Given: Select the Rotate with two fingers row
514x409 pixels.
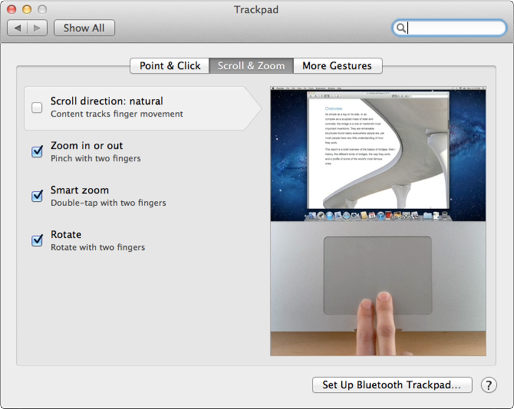Looking at the screenshot, I should click(x=98, y=247).
